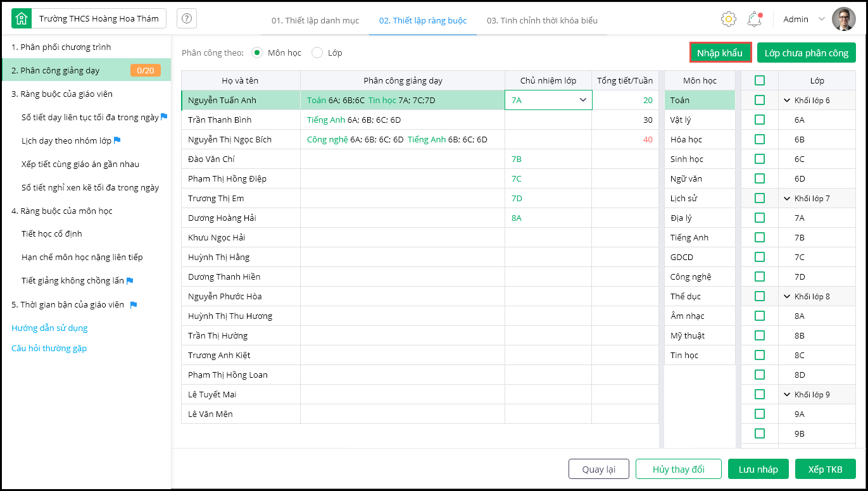
Task: Switch to 03. Tinh chỉnh thời khóa biểu tab
Action: (x=542, y=20)
